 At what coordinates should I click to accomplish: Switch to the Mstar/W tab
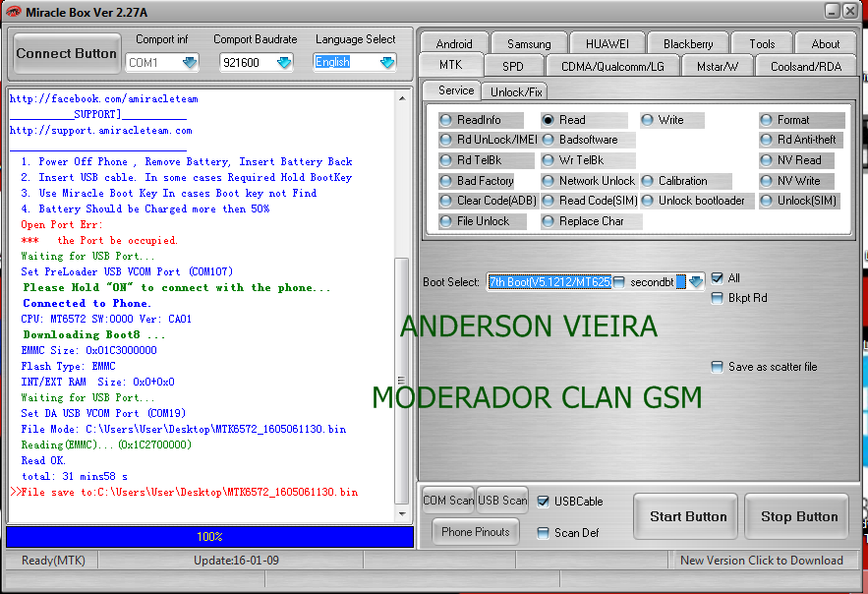tap(718, 67)
